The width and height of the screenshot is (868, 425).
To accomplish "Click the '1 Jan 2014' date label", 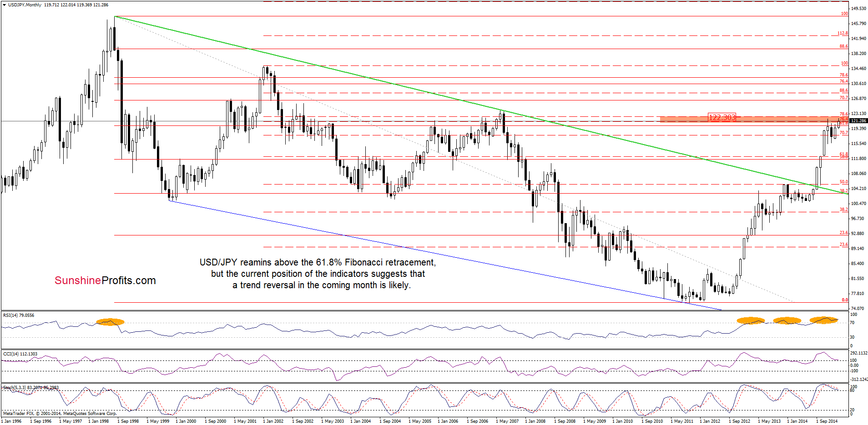I will (798, 421).
